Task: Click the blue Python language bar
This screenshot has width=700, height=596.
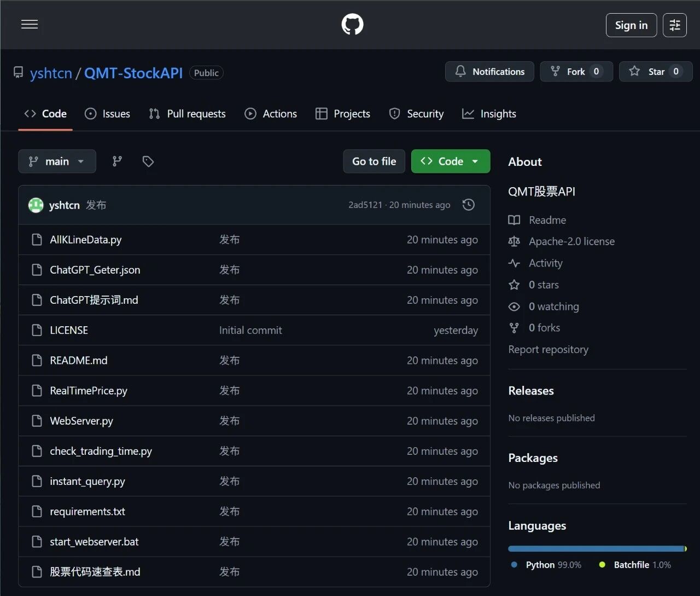Action: (x=596, y=548)
